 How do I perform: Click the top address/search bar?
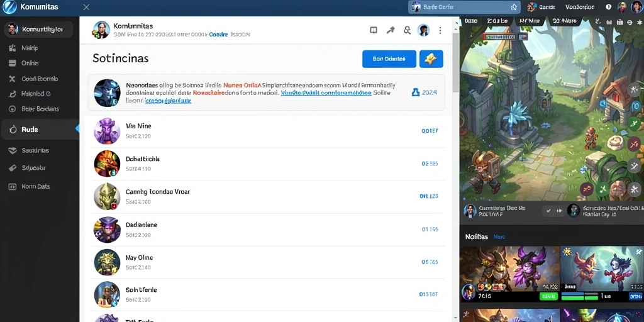tap(464, 7)
